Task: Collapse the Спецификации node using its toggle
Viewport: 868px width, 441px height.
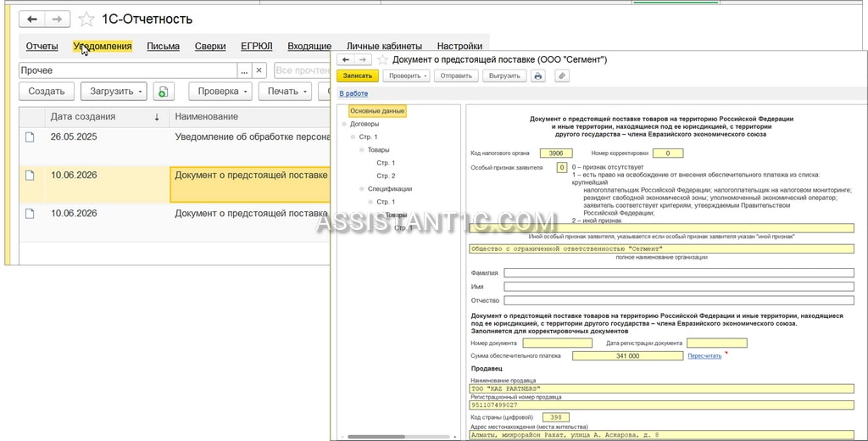Action: pyautogui.click(x=362, y=189)
